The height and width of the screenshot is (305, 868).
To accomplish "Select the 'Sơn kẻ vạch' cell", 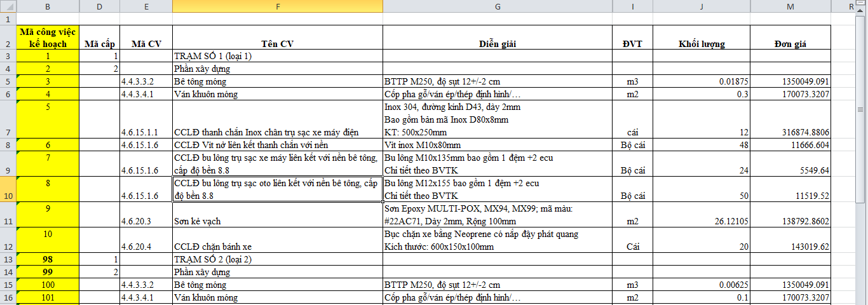I will point(277,215).
